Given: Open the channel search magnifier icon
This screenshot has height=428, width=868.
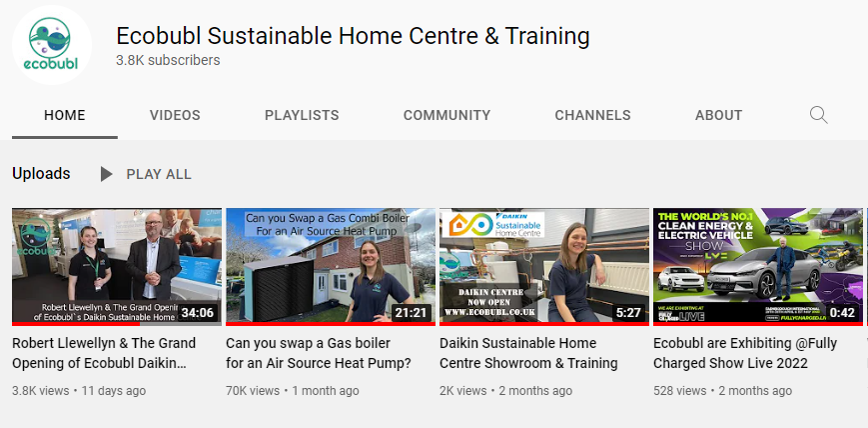Looking at the screenshot, I should [x=819, y=115].
